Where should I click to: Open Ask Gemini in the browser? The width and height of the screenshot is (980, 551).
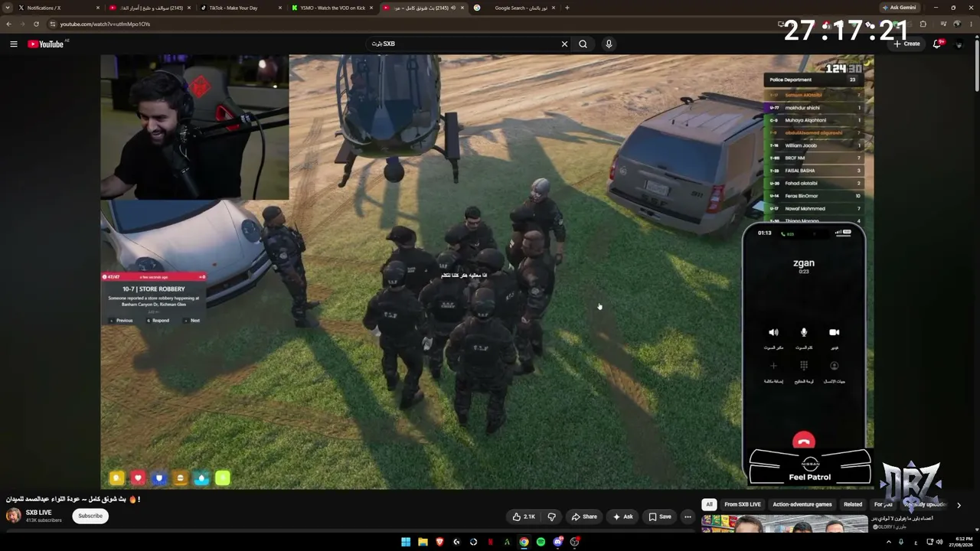tap(899, 8)
